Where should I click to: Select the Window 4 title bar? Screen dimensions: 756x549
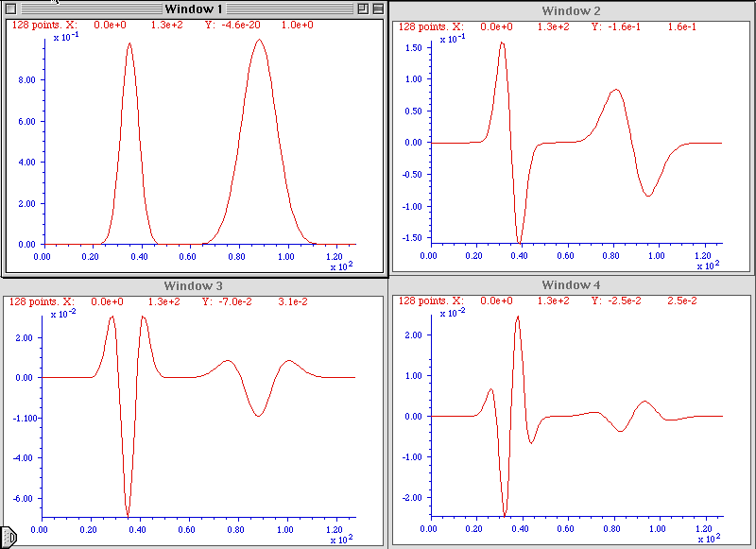point(571,285)
